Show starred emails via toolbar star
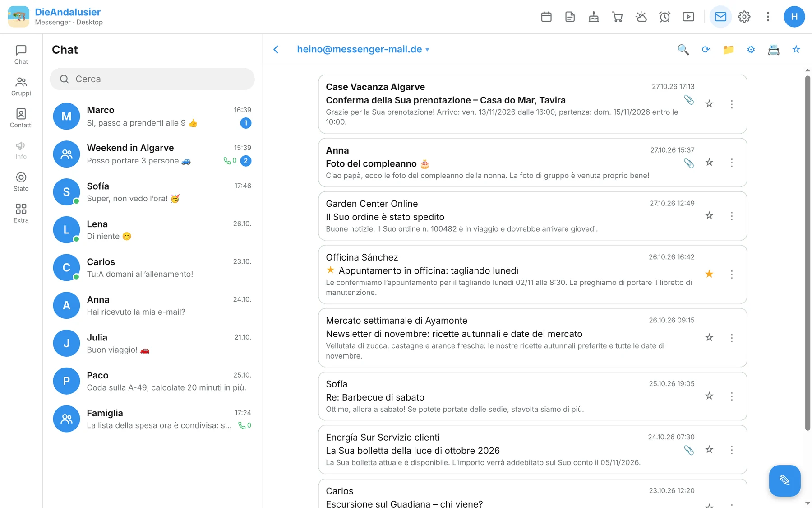 (796, 50)
